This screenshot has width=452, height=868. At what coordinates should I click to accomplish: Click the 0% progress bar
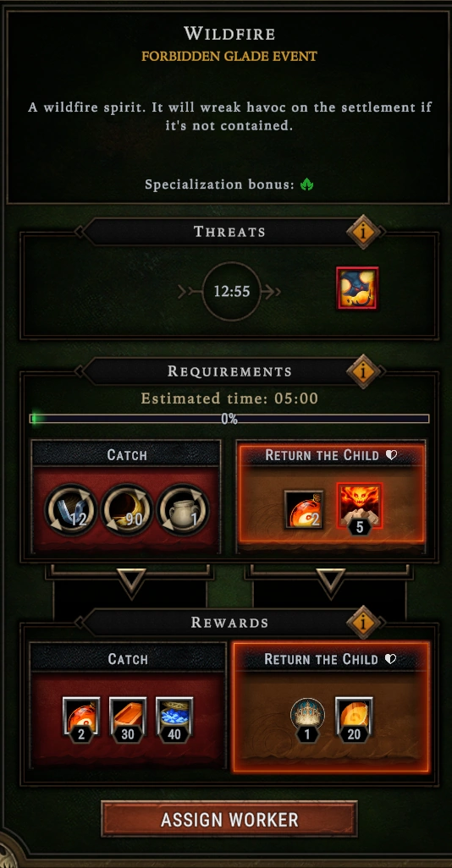tap(229, 419)
